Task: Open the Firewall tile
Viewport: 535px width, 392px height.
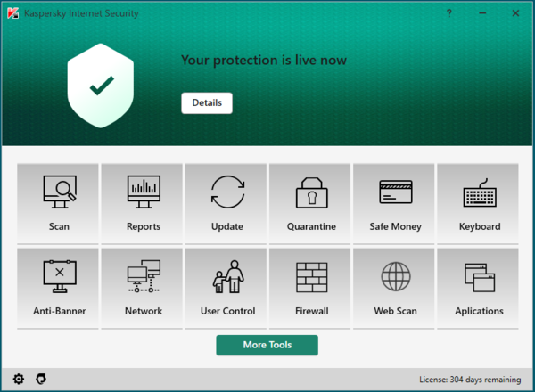Action: (309, 289)
